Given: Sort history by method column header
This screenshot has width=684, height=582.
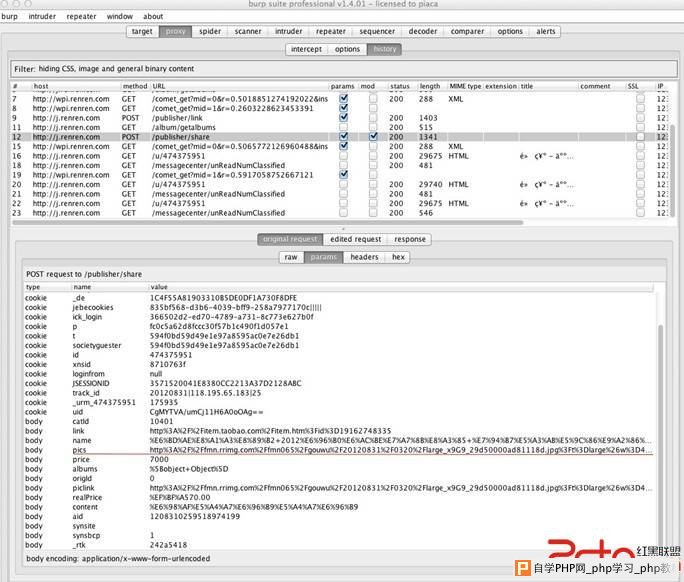Looking at the screenshot, I should point(135,86).
